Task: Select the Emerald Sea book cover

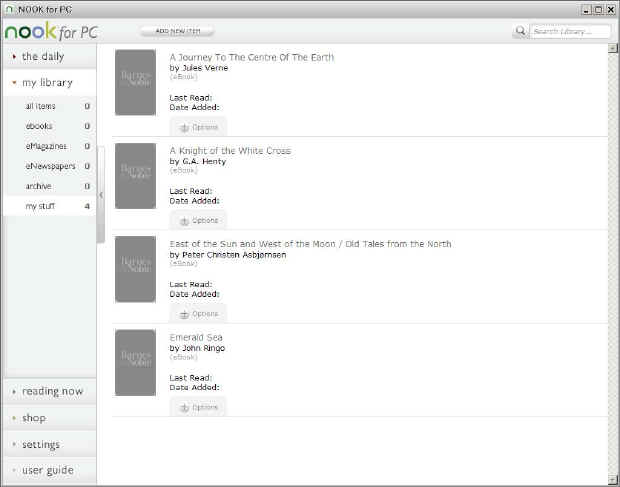Action: click(x=135, y=362)
